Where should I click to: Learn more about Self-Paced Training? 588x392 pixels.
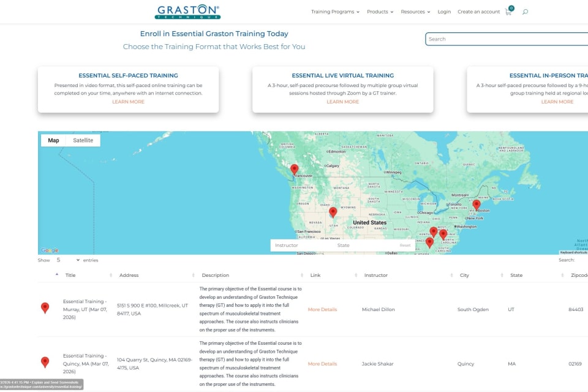coord(128,102)
